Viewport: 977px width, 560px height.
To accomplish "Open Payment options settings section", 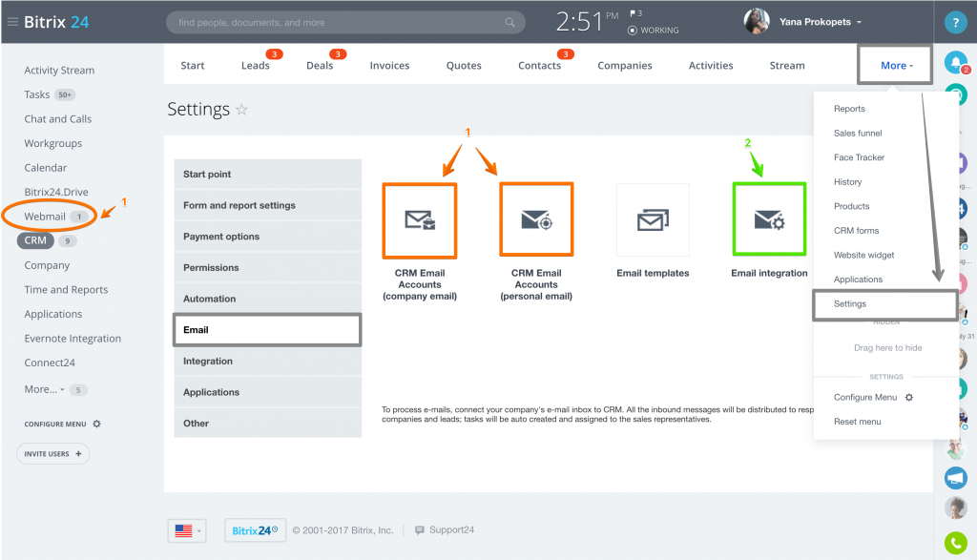I will (x=268, y=236).
